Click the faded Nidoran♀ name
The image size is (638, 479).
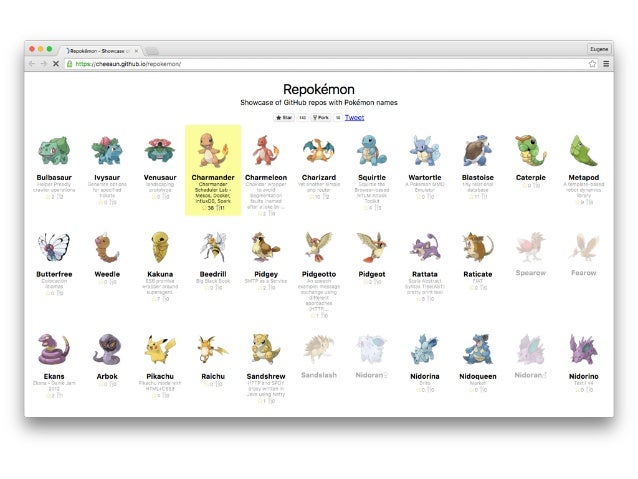coord(371,375)
